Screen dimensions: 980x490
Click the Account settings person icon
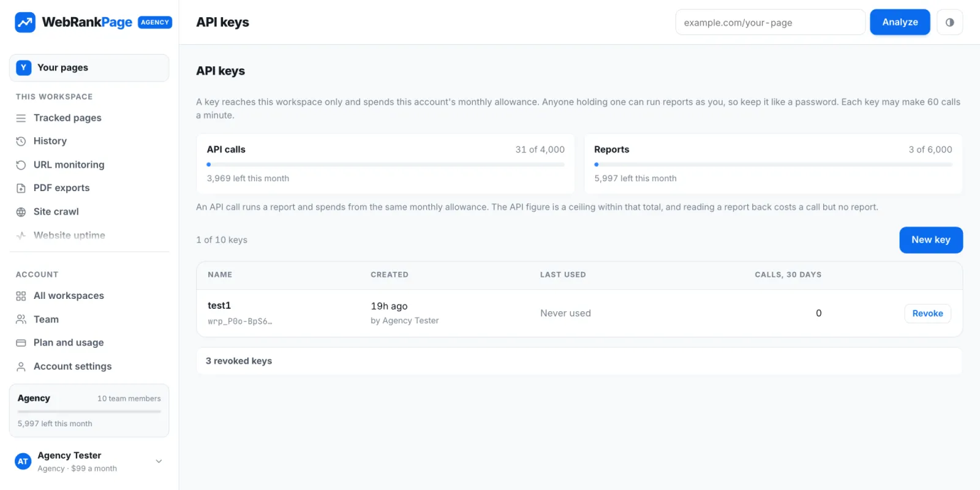click(21, 367)
